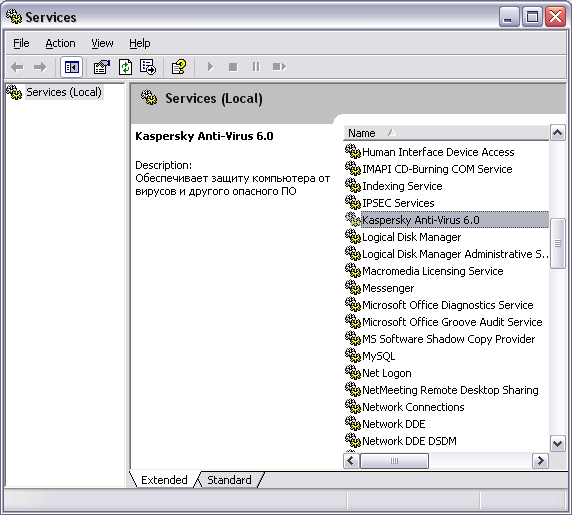Click the vertical scrollbar thumb
This screenshot has height=515, width=572.
coord(557,243)
